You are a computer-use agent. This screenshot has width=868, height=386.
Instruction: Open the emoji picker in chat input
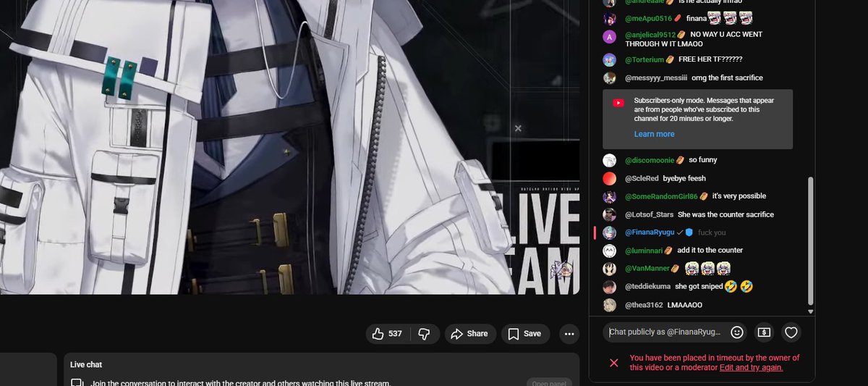click(x=737, y=332)
